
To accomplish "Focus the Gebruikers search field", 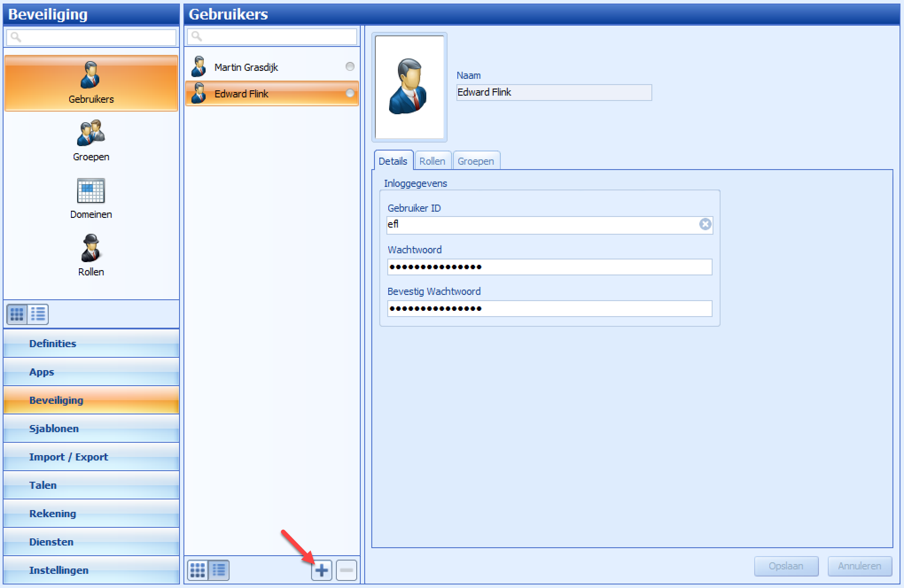I will 272,37.
